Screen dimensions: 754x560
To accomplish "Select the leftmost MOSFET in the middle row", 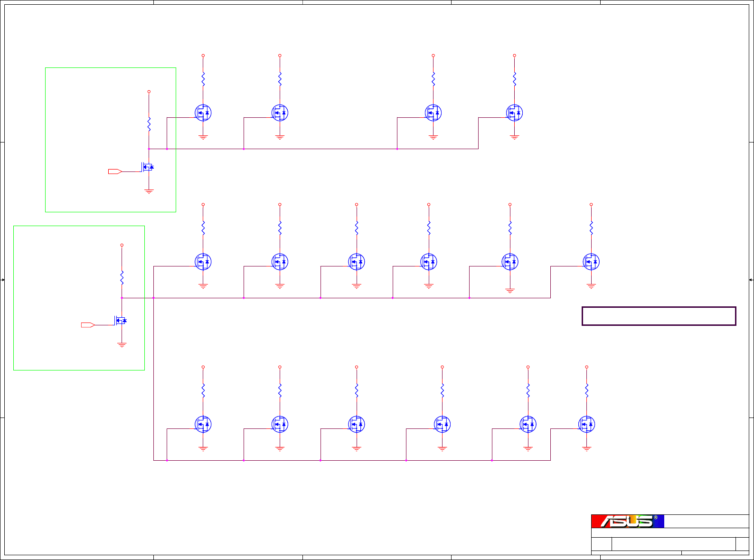I will coord(203,262).
